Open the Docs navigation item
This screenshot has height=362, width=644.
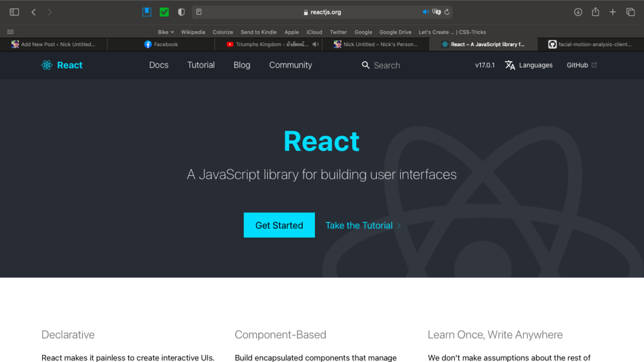click(159, 65)
